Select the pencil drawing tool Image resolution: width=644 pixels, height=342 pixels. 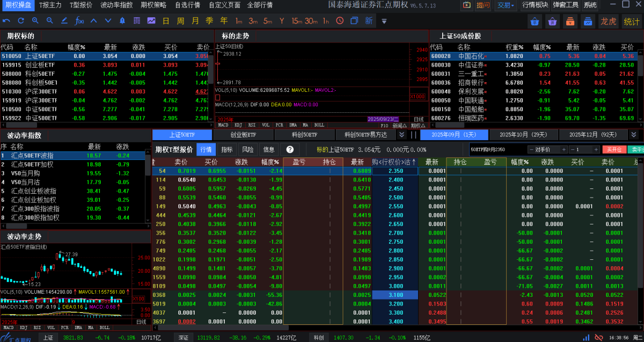click(64, 21)
